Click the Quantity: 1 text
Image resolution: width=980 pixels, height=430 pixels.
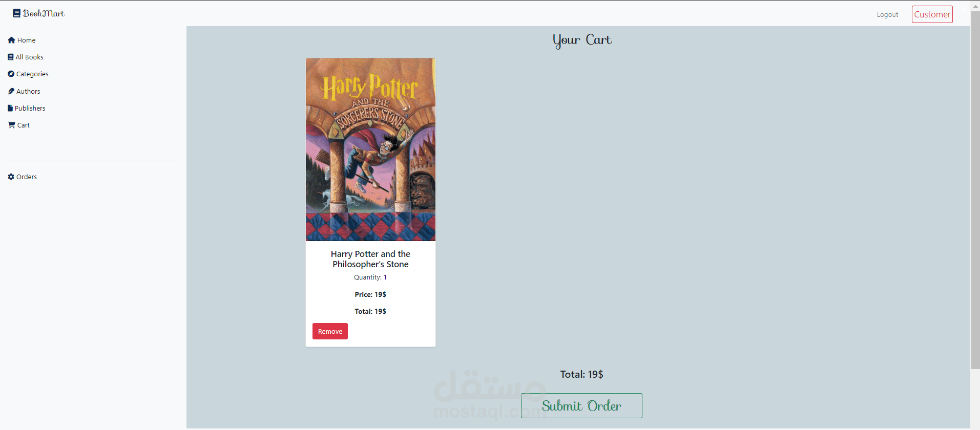370,277
